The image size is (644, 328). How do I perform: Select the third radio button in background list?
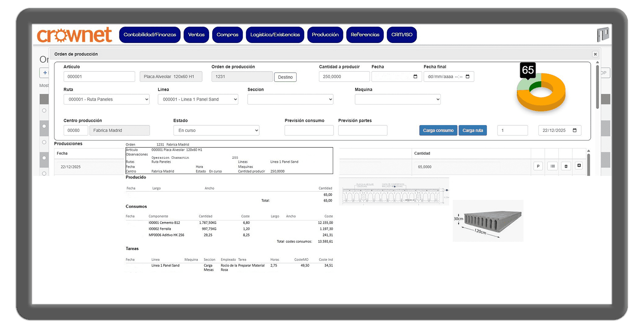pyautogui.click(x=44, y=142)
